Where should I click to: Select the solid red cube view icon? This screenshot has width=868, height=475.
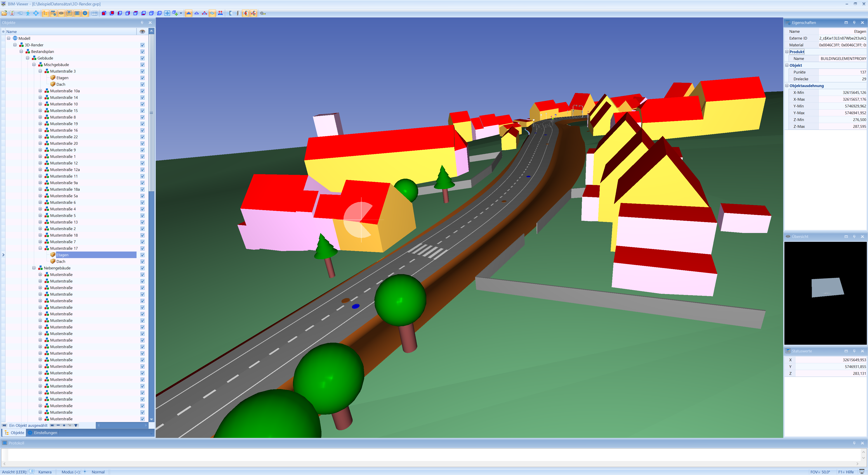104,13
